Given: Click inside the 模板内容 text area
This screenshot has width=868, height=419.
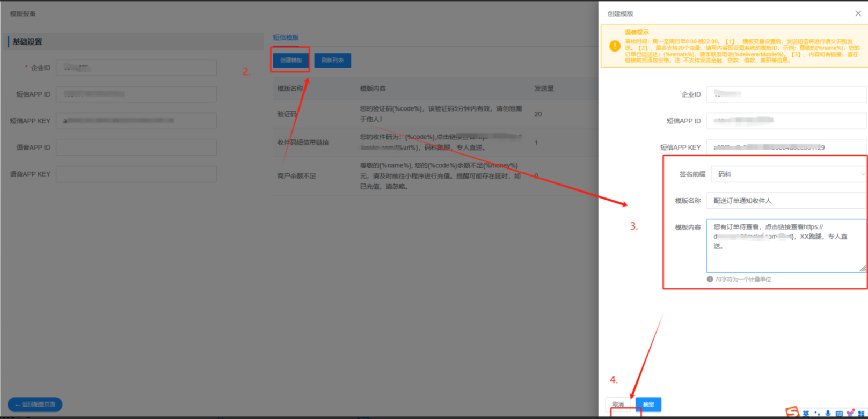Looking at the screenshot, I should click(x=786, y=246).
